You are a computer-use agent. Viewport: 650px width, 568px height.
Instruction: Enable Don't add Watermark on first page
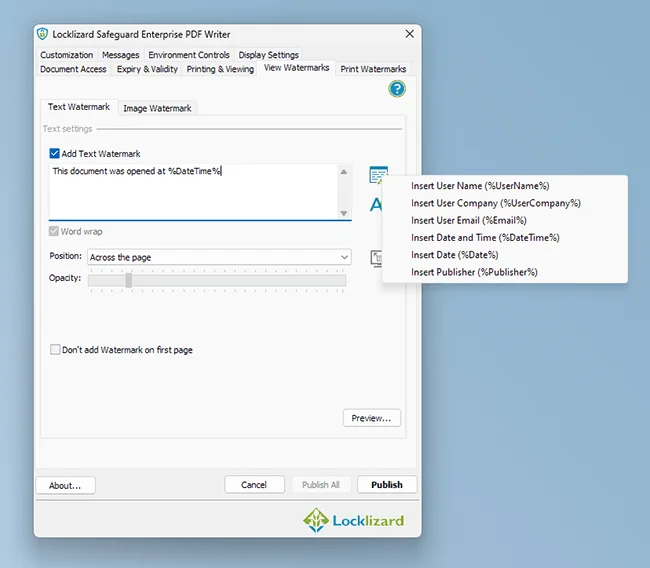[x=55, y=350]
